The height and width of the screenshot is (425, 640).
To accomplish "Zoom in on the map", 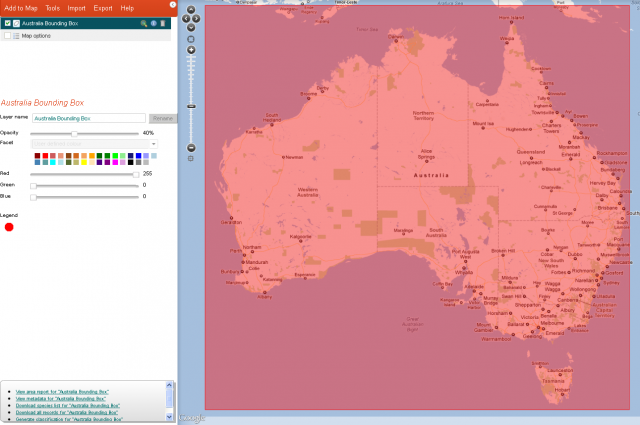I will click(x=191, y=49).
